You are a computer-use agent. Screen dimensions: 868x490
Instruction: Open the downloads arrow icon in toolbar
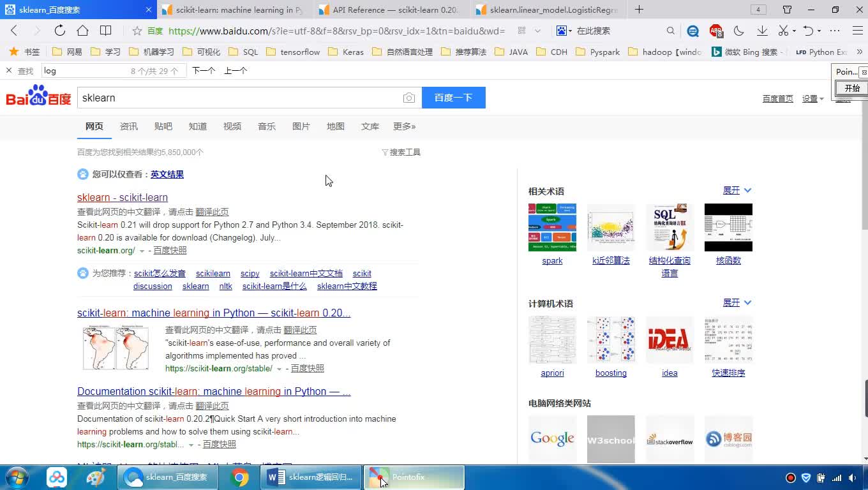(762, 31)
